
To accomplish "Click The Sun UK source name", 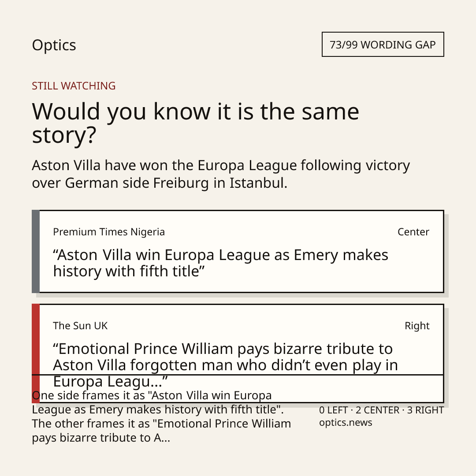I will click(80, 326).
